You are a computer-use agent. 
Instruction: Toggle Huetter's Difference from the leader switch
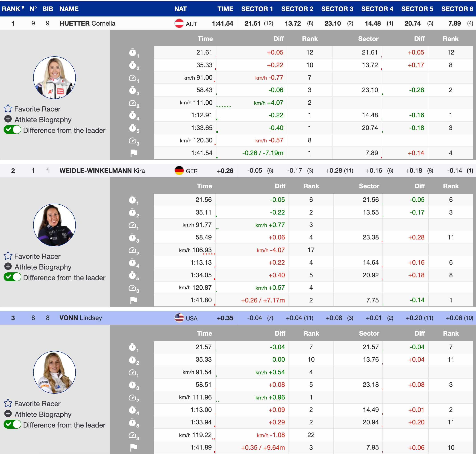click(13, 130)
